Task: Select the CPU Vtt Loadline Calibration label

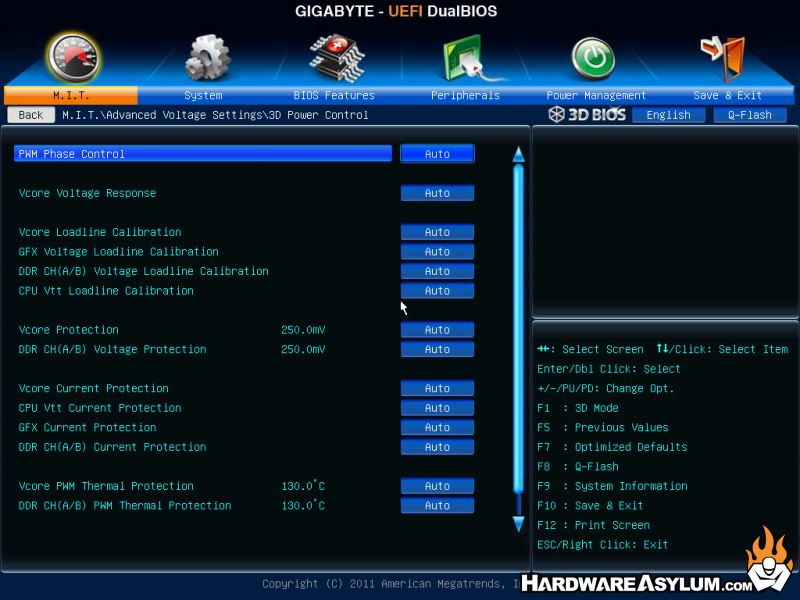Action: click(106, 291)
